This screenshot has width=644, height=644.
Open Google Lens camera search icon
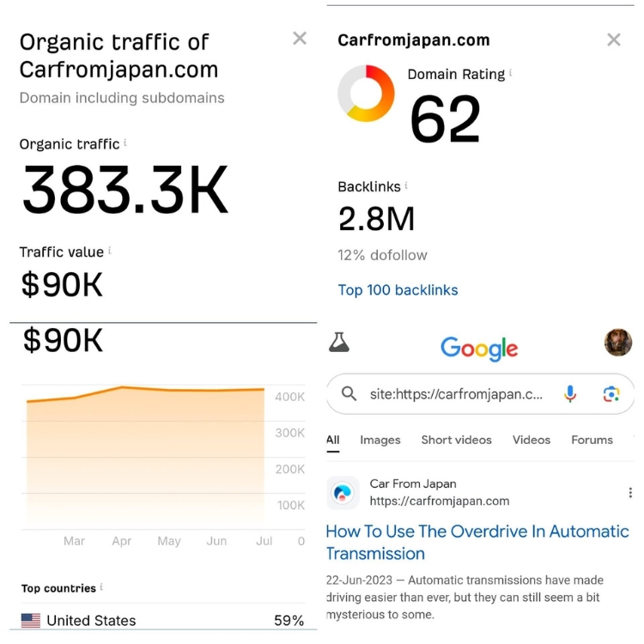click(611, 394)
